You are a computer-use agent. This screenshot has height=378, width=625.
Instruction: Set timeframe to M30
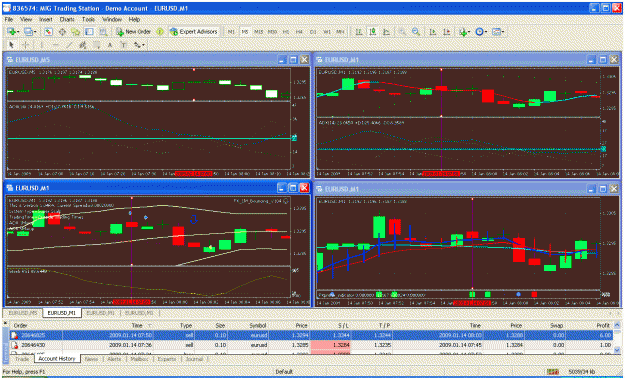pyautogui.click(x=272, y=32)
